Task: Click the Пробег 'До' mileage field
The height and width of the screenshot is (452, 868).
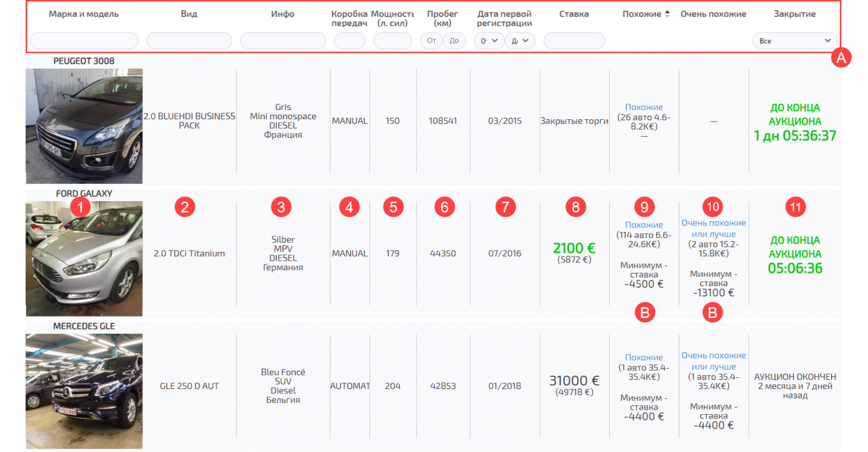Action: pyautogui.click(x=454, y=41)
